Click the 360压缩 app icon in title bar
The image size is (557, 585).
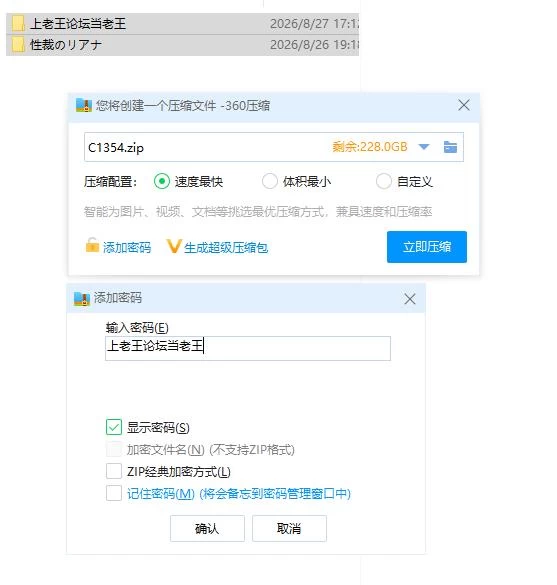click(x=84, y=105)
